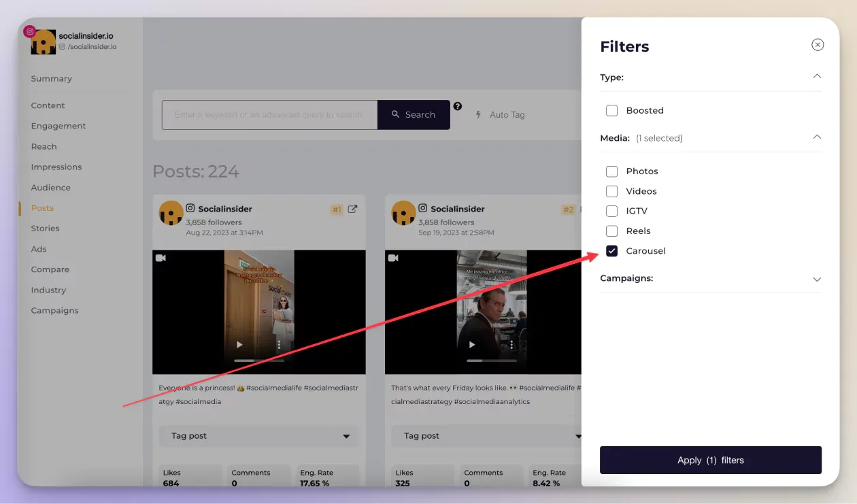Open Engagement in the sidebar
The height and width of the screenshot is (504, 857).
tap(58, 126)
